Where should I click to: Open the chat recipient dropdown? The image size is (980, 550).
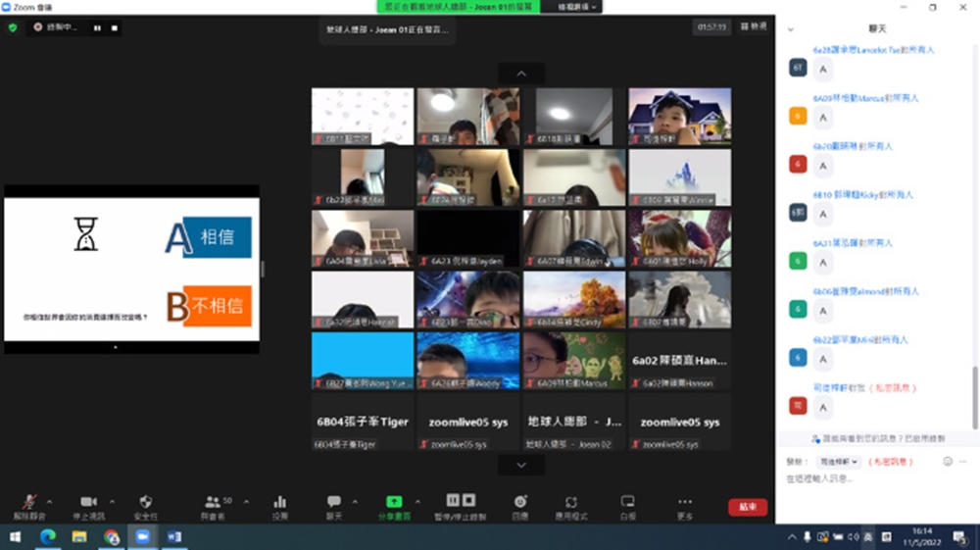pos(838,462)
